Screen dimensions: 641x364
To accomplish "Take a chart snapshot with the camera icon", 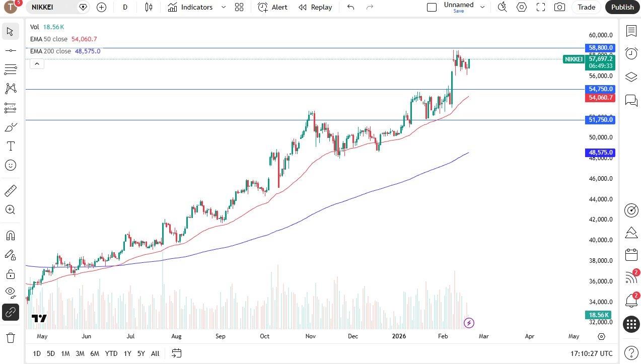I will [559, 7].
